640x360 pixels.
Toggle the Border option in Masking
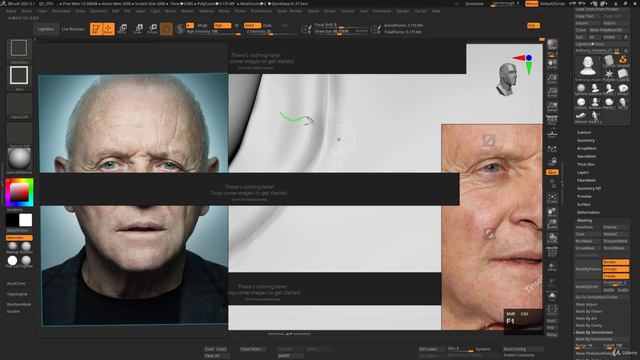coord(616,262)
